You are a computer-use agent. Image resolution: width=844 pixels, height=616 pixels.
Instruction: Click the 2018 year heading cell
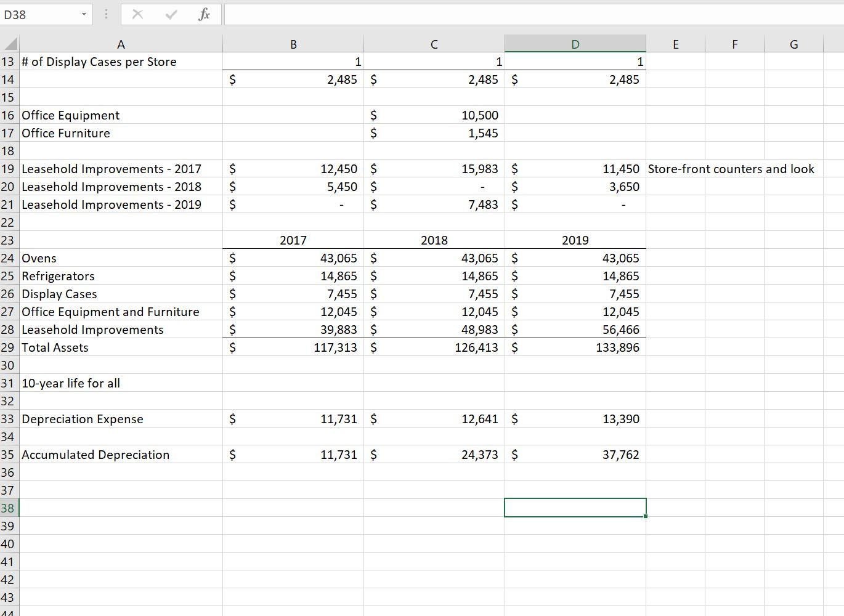[434, 240]
